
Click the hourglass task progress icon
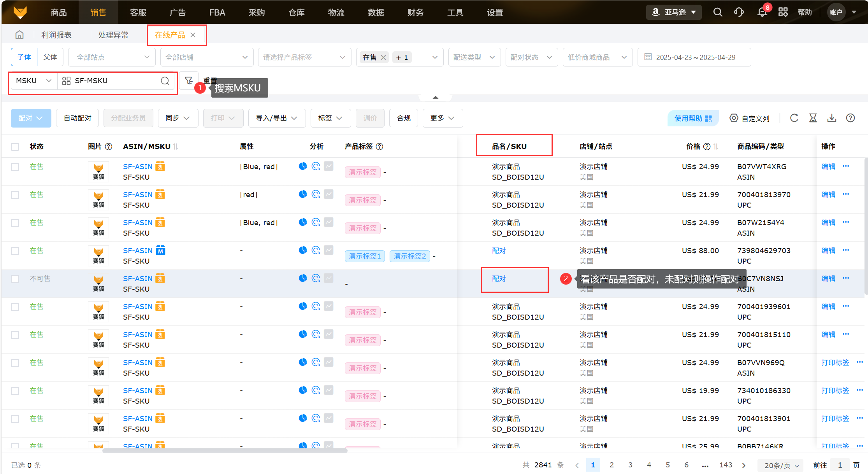pyautogui.click(x=813, y=118)
